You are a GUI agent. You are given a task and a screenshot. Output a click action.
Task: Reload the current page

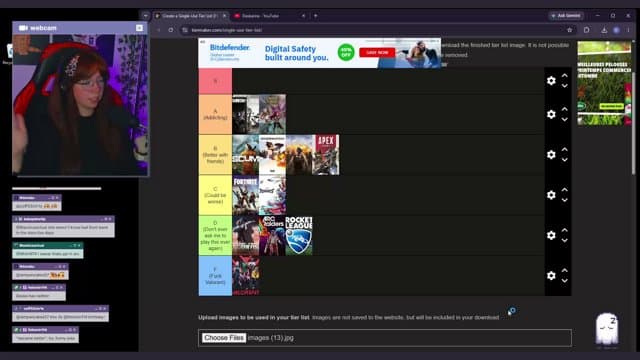coord(171,30)
